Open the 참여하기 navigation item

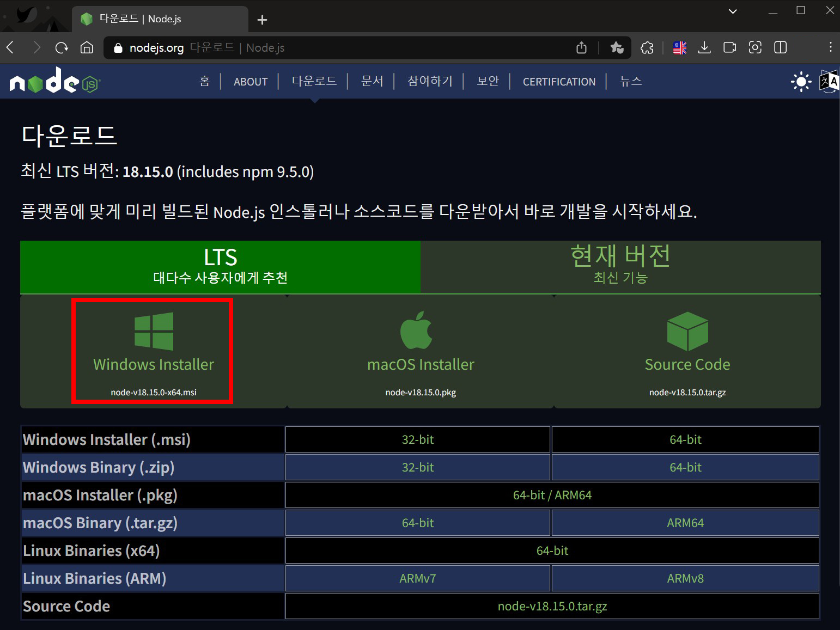(x=430, y=81)
